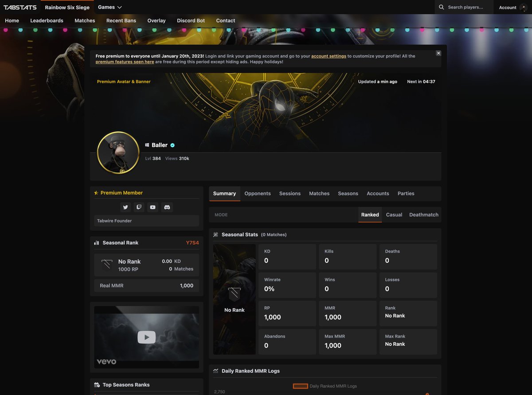The width and height of the screenshot is (532, 395).
Task: Follow the premium features seen here link
Action: pos(125,62)
